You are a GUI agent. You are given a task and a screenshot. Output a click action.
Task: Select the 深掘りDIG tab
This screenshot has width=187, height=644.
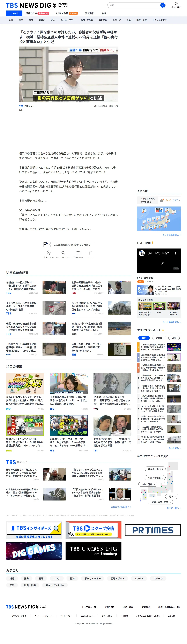tap(37, 14)
